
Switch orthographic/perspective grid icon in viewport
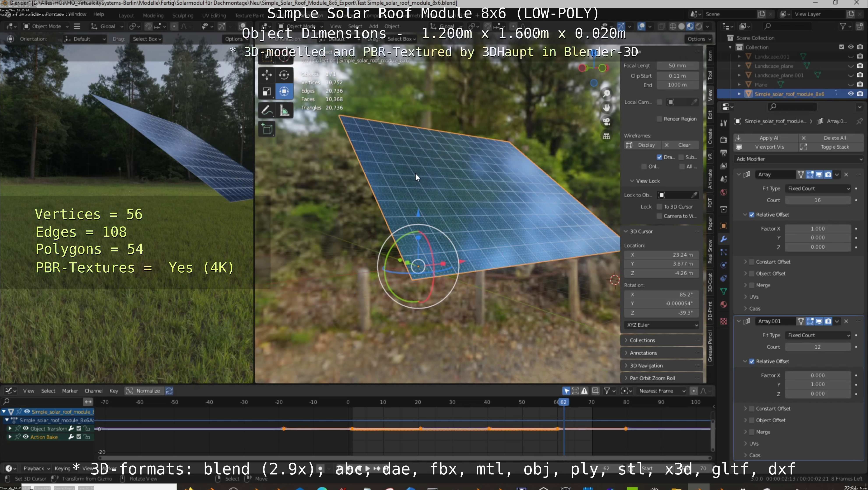[x=607, y=136]
